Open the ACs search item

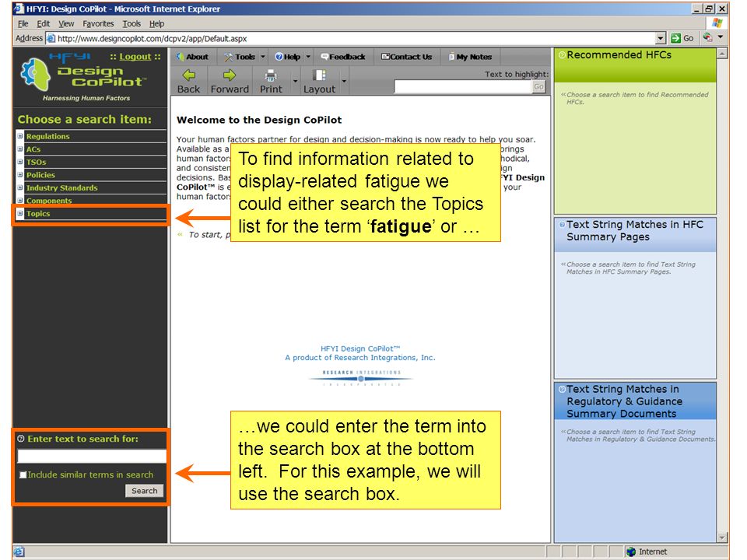(33, 149)
